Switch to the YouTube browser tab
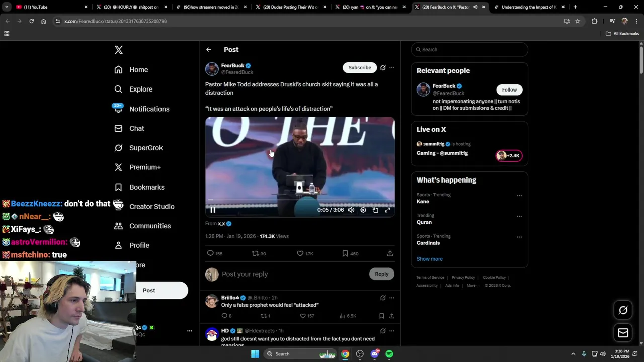Screen dimensions: 644x362 51,7
